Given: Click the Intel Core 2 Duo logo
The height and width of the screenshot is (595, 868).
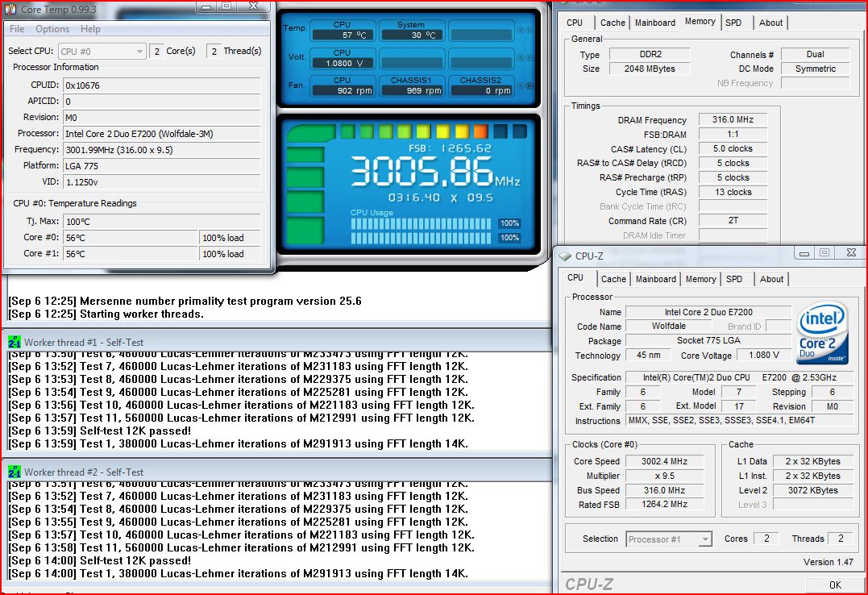Looking at the screenshot, I should pos(822,332).
